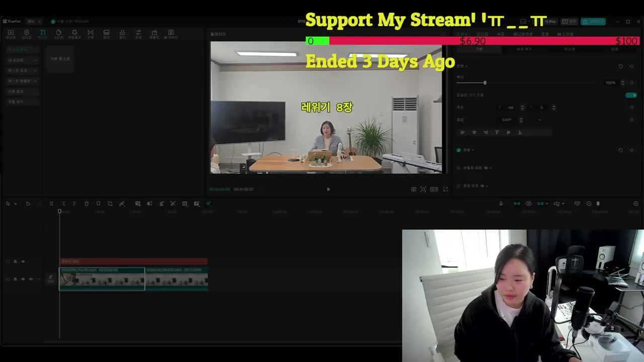Click the zoom out timeline icon
The image size is (644, 362).
pos(589,204)
